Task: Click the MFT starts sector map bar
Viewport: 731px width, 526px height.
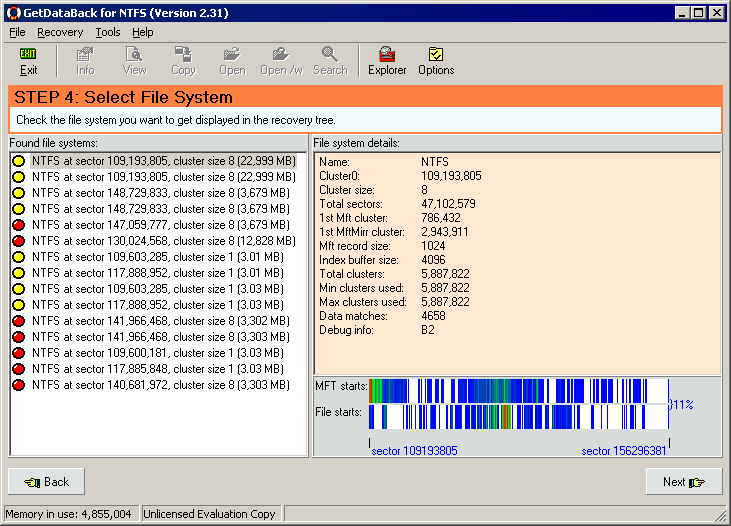Action: pyautogui.click(x=518, y=389)
